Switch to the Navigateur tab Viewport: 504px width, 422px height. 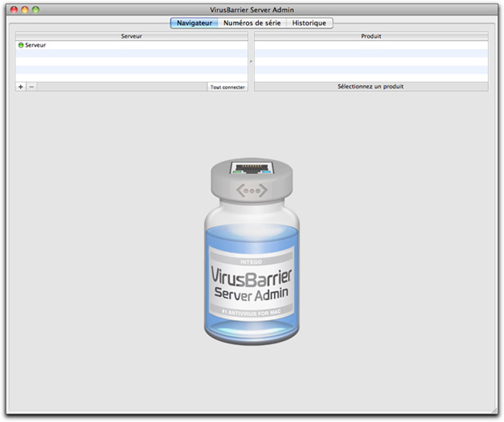194,23
